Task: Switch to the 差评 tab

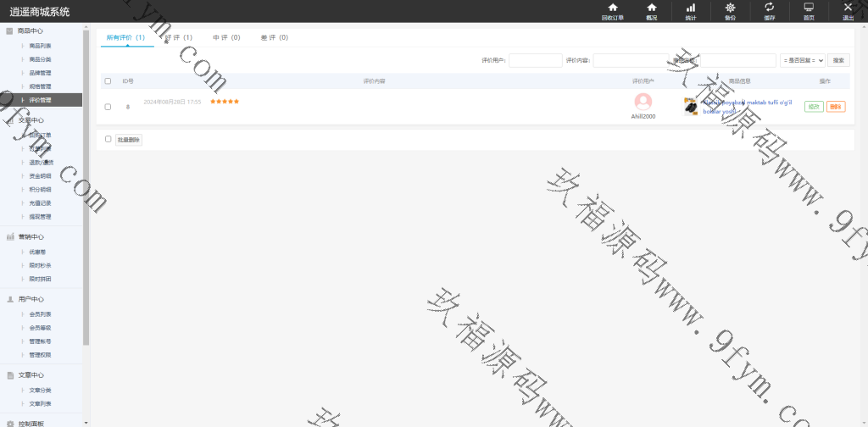Action: [274, 38]
